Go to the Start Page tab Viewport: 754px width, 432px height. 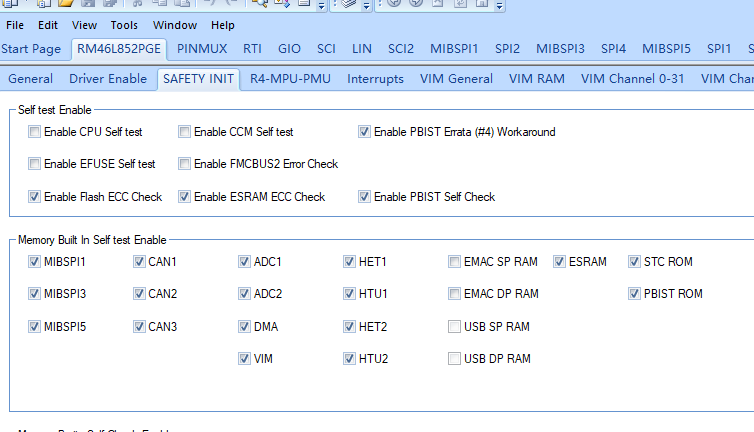[31, 48]
